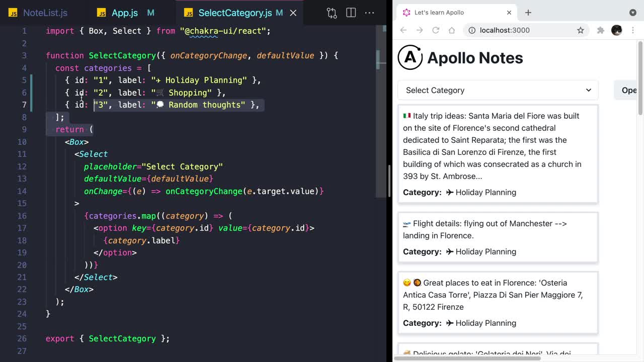Open the editor more actions ellipsis

click(x=369, y=13)
